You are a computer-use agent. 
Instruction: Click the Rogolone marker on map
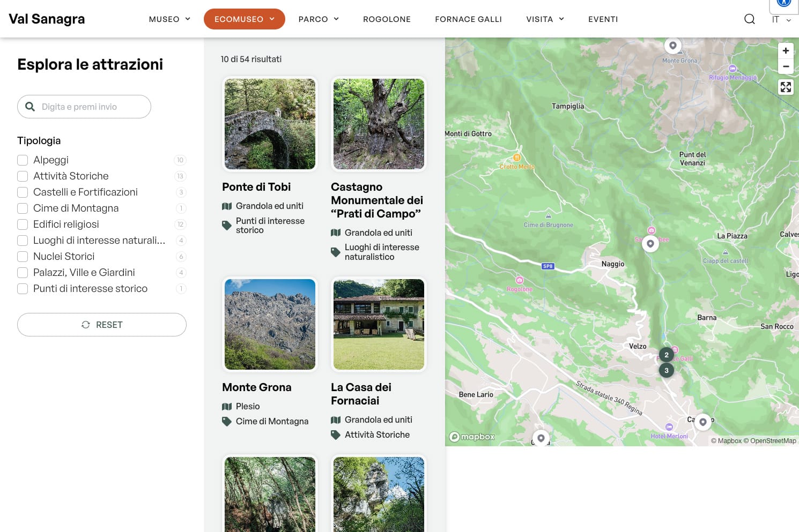[x=519, y=281]
